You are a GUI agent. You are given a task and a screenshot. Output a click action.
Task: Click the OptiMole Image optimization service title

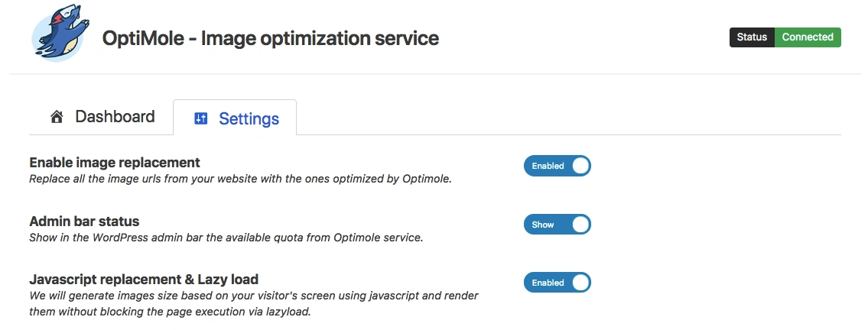point(271,37)
